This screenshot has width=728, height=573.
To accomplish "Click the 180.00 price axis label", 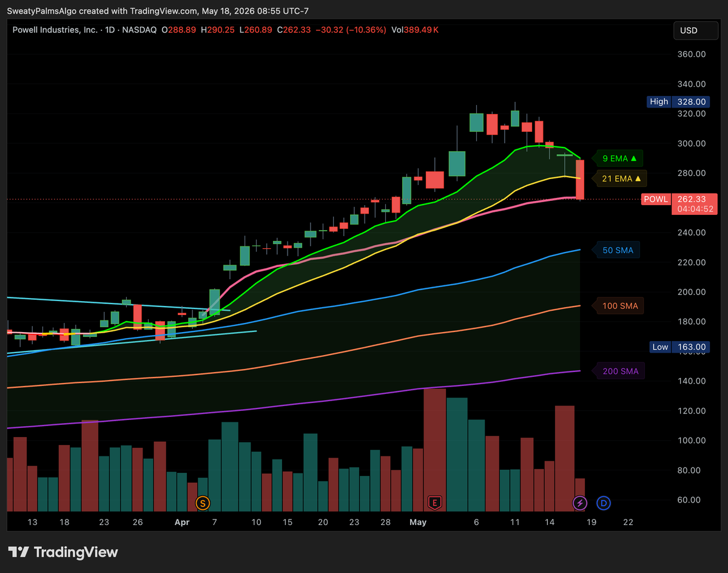I will pos(692,322).
